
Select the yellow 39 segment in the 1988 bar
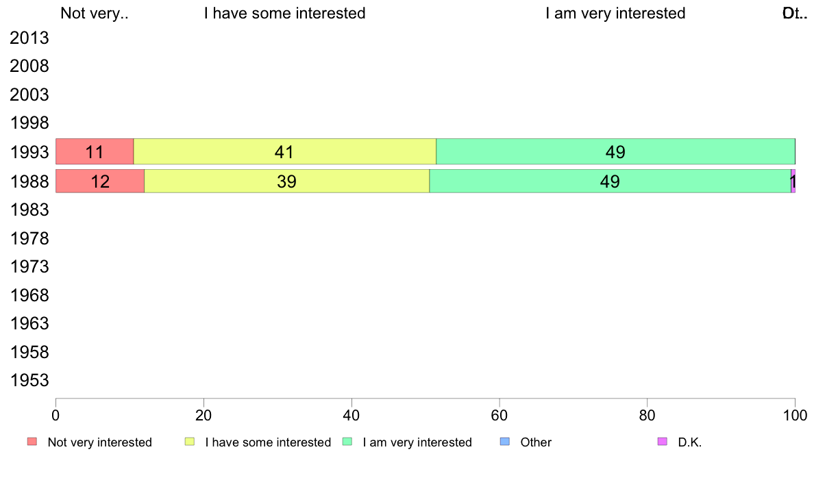pos(287,181)
